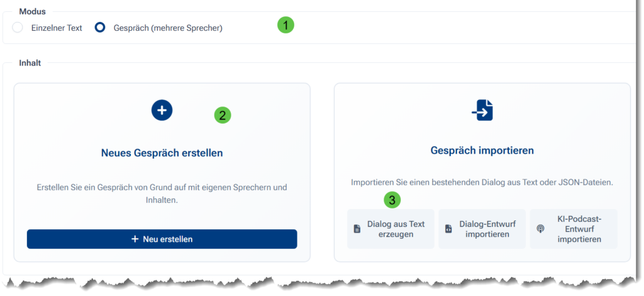
Task: Click the "Importieren Sie einen bestehenden Dialog" description
Action: (x=482, y=182)
